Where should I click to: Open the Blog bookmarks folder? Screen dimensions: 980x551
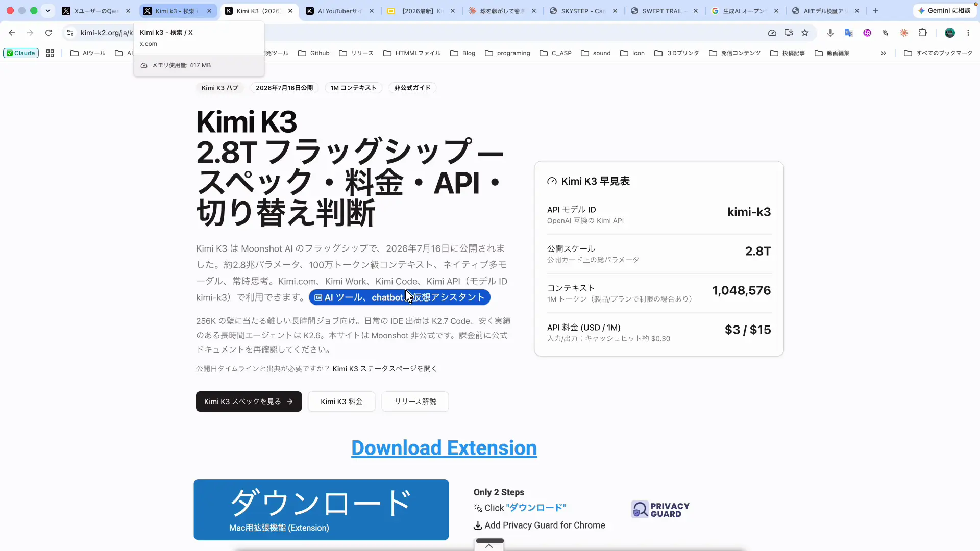(x=463, y=53)
